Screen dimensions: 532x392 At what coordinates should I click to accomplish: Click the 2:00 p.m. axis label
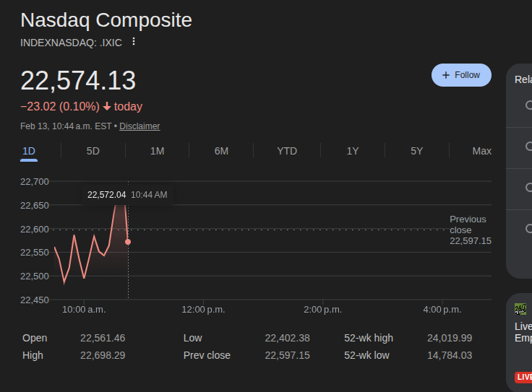click(x=322, y=310)
